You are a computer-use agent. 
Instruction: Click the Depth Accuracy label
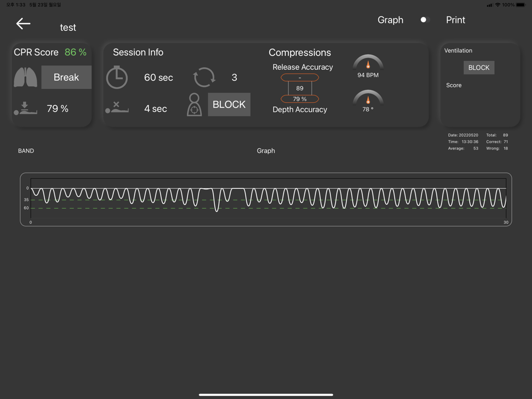pyautogui.click(x=300, y=110)
